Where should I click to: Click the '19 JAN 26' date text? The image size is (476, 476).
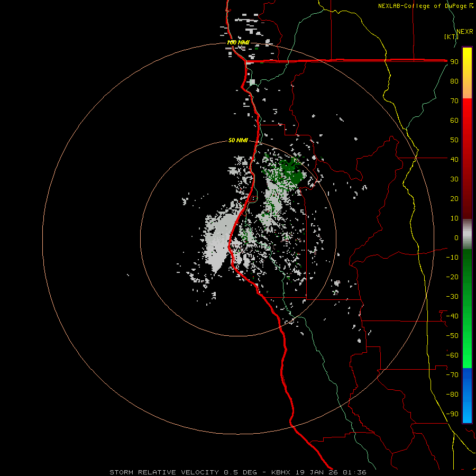(x=317, y=472)
